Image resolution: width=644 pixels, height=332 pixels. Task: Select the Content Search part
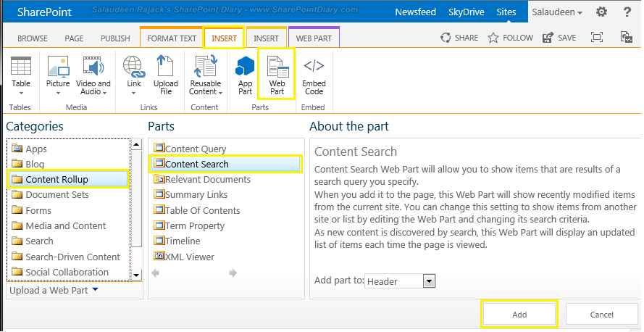point(226,164)
